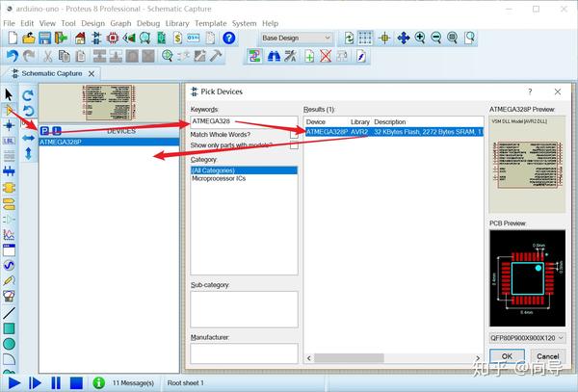Open Help blue question mark icon
578x392 pixels.
point(229,38)
